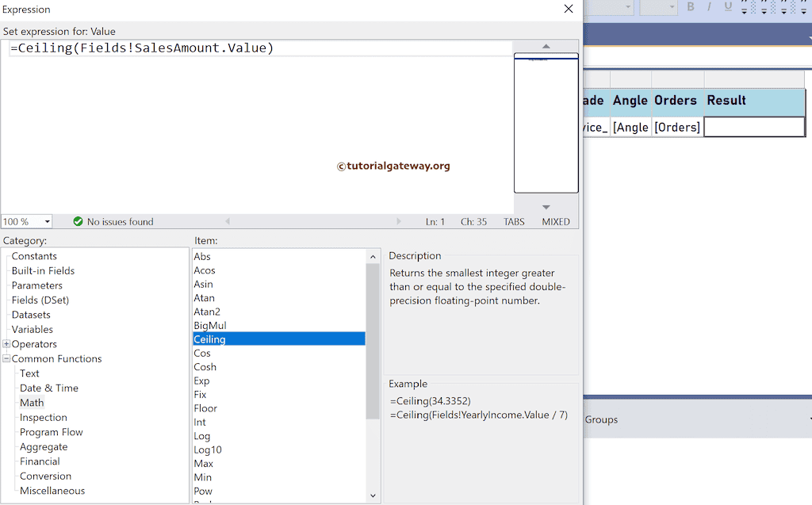Open the 100 % zoom dropdown
Image resolution: width=812 pixels, height=505 pixels.
coord(47,222)
